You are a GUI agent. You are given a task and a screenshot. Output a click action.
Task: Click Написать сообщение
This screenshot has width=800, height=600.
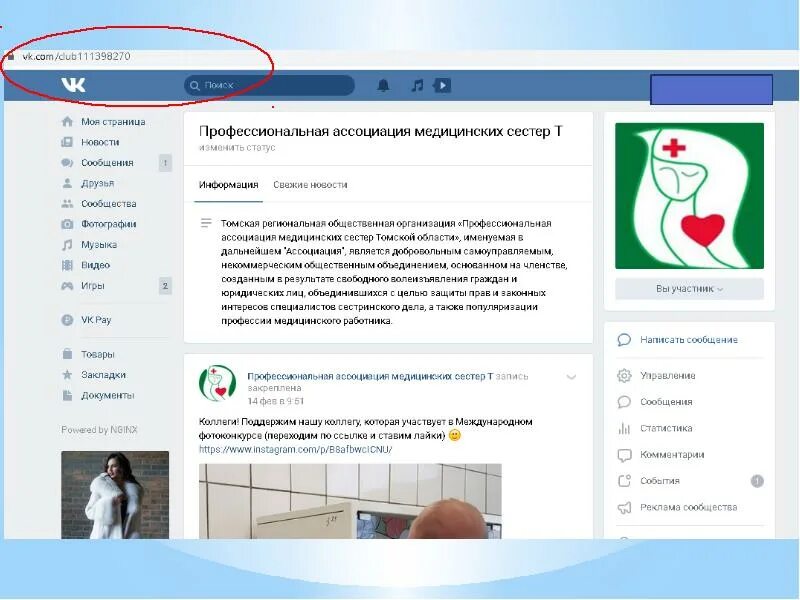(689, 340)
